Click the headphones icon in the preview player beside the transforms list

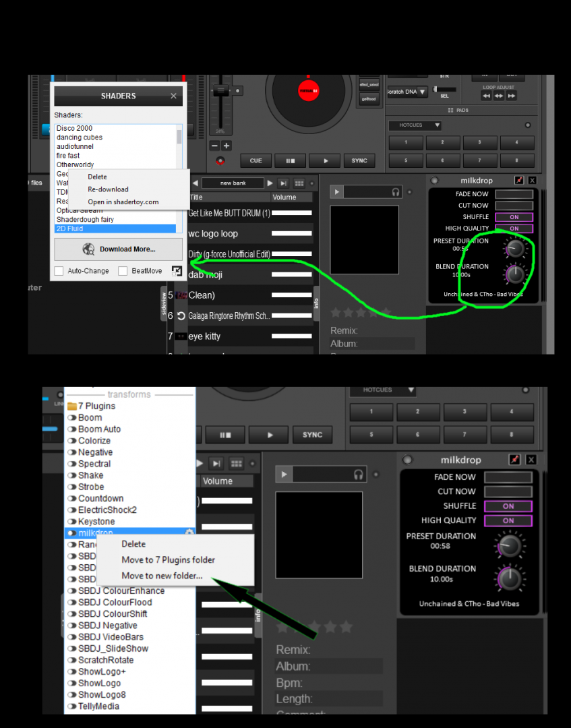click(359, 475)
